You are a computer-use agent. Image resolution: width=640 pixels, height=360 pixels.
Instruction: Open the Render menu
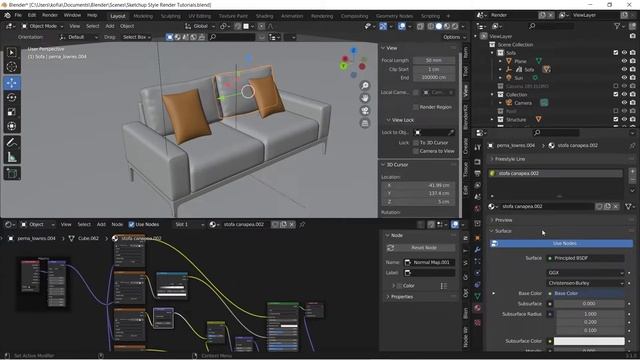click(50, 15)
